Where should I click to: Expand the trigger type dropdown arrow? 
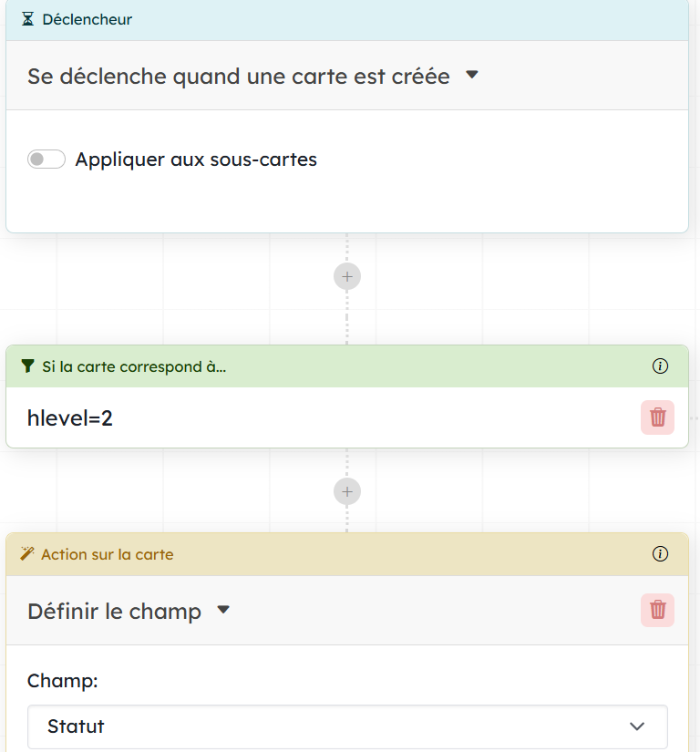click(x=472, y=76)
